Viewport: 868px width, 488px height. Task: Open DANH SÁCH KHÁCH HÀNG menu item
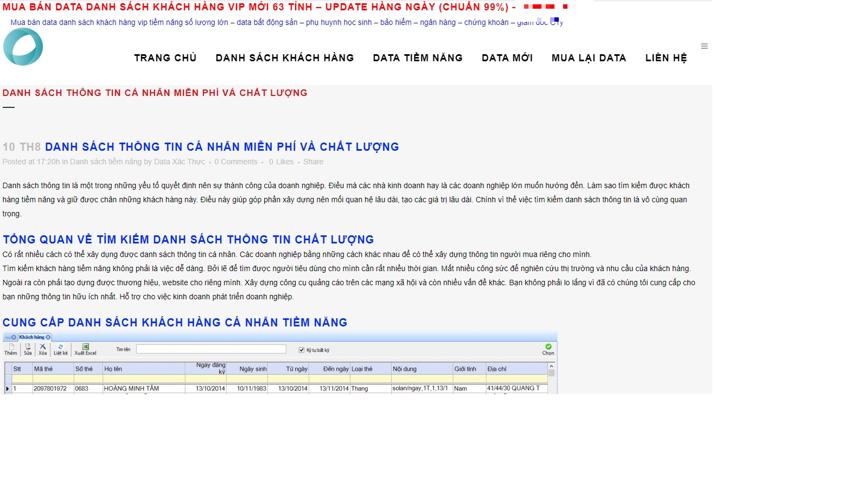click(x=285, y=58)
